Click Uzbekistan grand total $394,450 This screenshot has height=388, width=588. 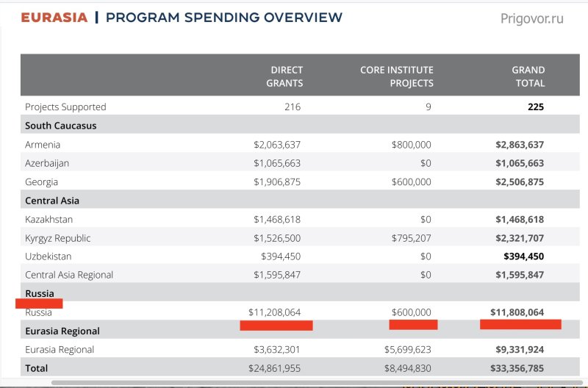[x=523, y=256]
